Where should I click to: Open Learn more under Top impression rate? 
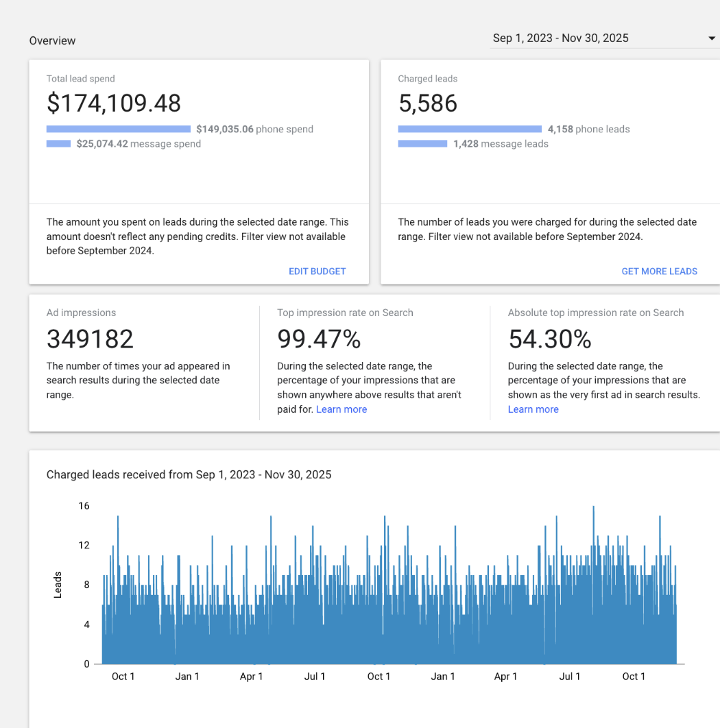(x=341, y=409)
